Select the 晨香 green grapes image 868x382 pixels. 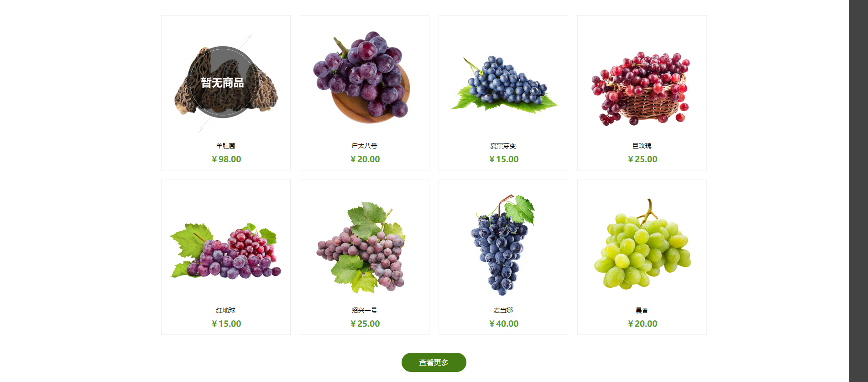(642, 246)
